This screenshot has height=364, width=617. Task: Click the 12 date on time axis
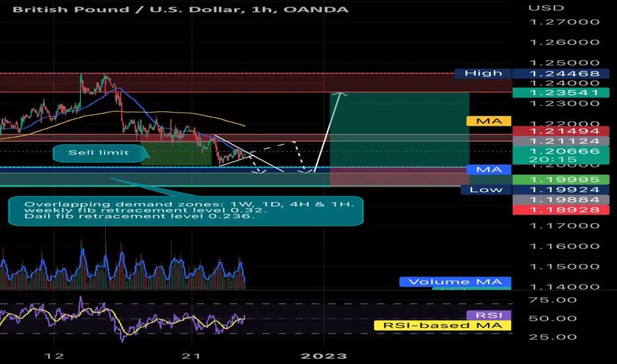(x=54, y=356)
